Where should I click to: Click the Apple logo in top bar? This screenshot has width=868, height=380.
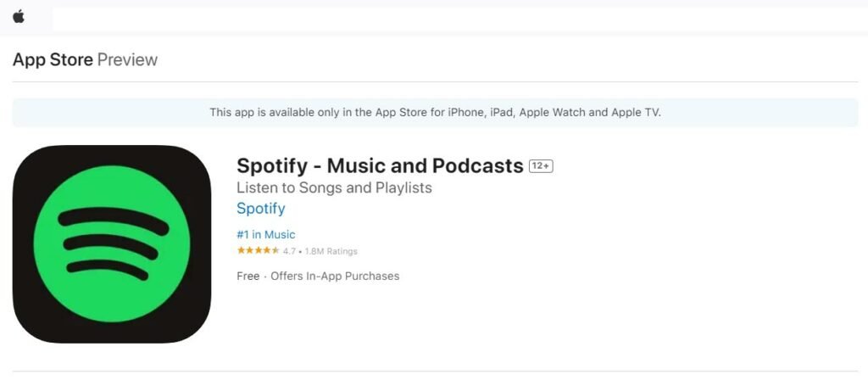click(19, 17)
